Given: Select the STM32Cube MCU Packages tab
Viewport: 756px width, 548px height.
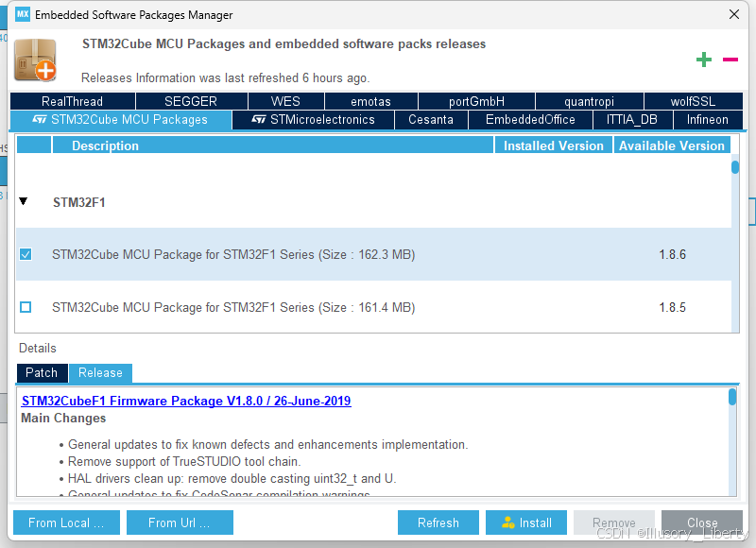Looking at the screenshot, I should click(x=121, y=120).
